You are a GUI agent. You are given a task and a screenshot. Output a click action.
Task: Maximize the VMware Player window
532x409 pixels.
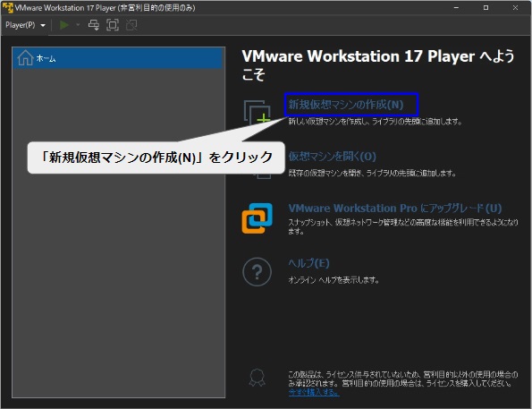tap(486, 7)
